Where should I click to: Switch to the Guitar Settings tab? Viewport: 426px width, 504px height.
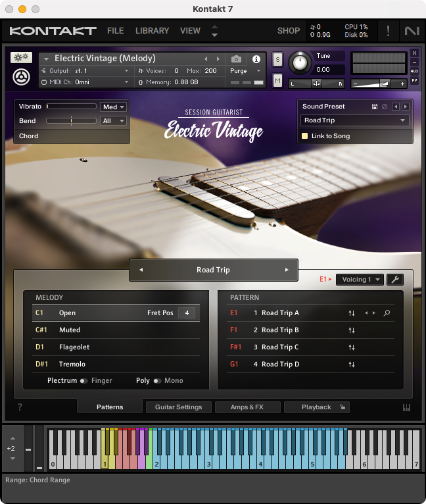pos(179,407)
